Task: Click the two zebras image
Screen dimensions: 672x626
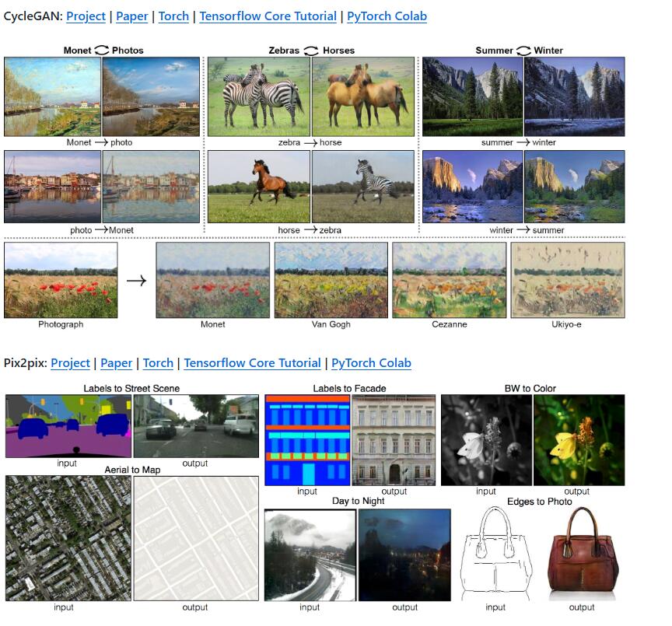Action: click(x=259, y=97)
